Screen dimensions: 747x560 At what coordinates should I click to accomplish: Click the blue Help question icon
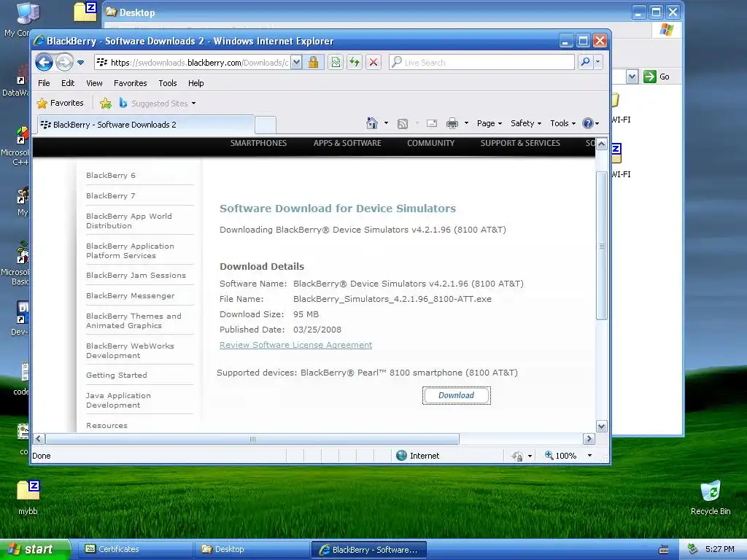588,123
